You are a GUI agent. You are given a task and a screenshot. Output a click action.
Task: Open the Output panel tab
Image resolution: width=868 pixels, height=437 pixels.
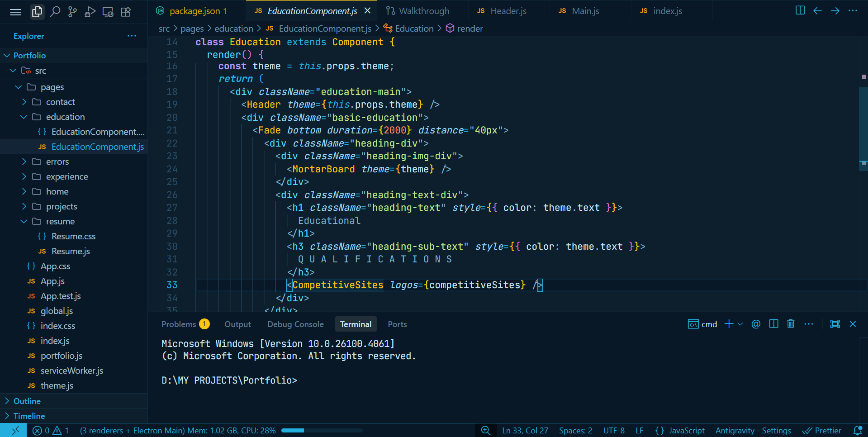click(237, 324)
